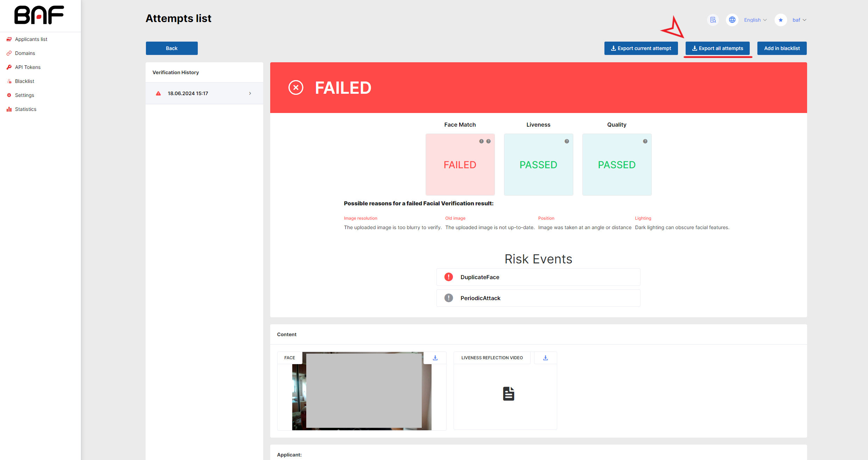The width and height of the screenshot is (868, 460).
Task: Go to Domains section
Action: (25, 53)
